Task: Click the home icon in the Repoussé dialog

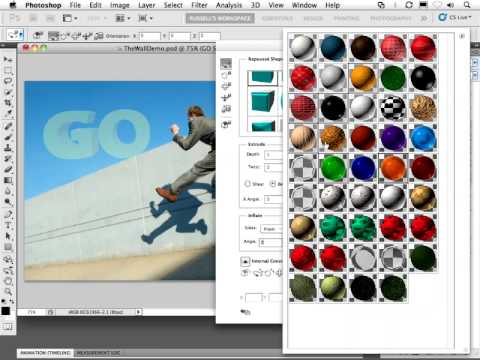Action: [227, 124]
